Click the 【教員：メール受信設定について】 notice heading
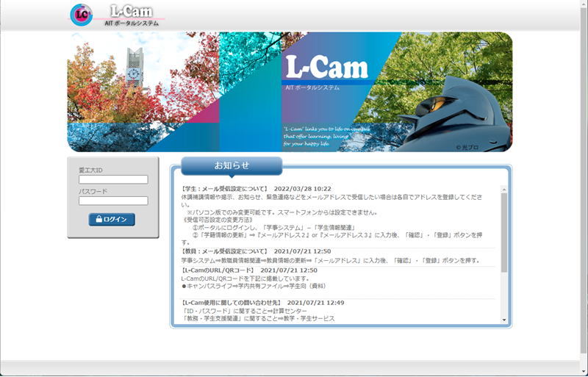This screenshot has height=377, width=588. pyautogui.click(x=224, y=251)
